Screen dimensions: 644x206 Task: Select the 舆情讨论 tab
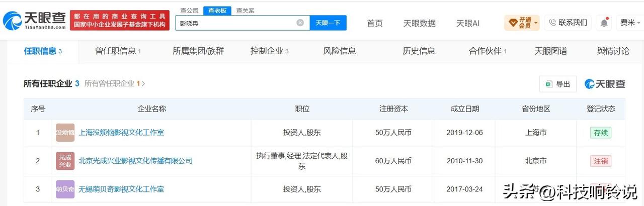613,51
